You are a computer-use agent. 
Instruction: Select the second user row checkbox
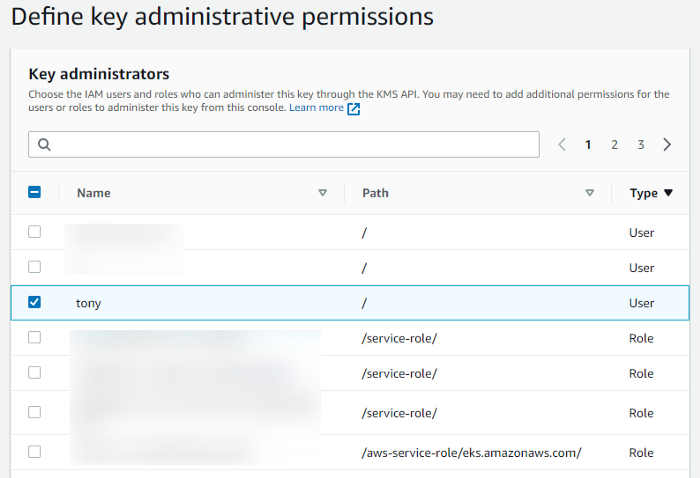point(35,267)
